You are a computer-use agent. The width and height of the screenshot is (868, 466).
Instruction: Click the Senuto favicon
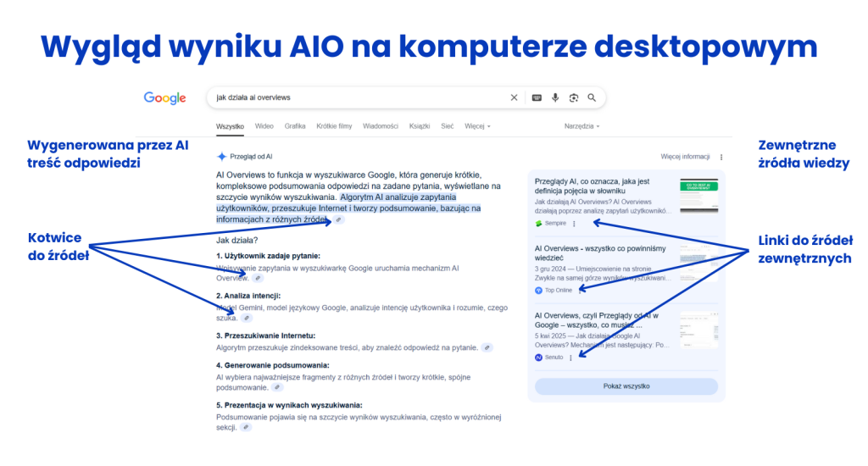click(538, 358)
